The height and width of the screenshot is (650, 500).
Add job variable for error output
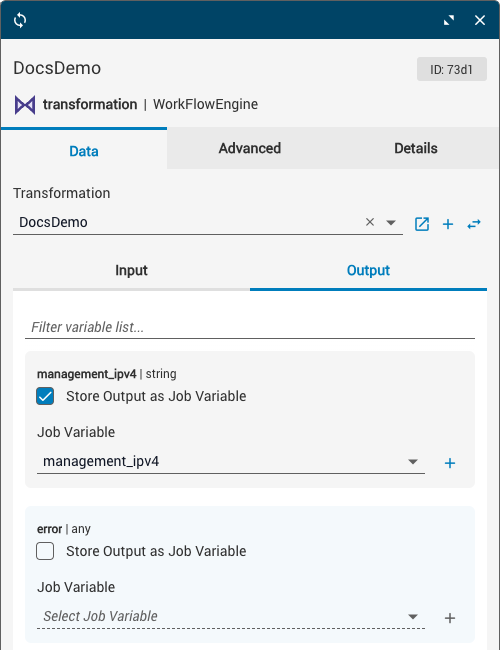click(x=450, y=618)
